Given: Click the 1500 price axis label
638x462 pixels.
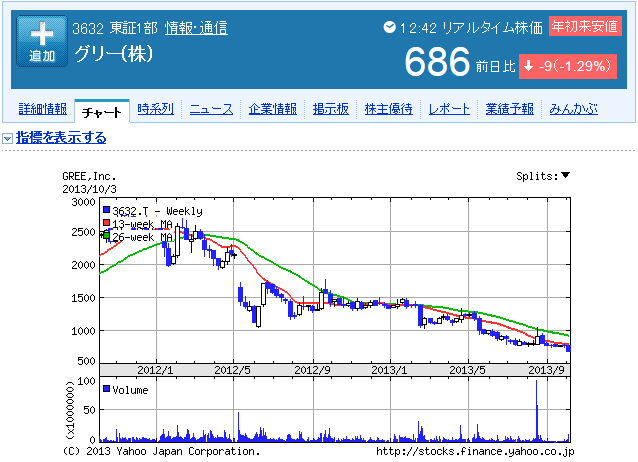Looking at the screenshot, I should coord(83,298).
